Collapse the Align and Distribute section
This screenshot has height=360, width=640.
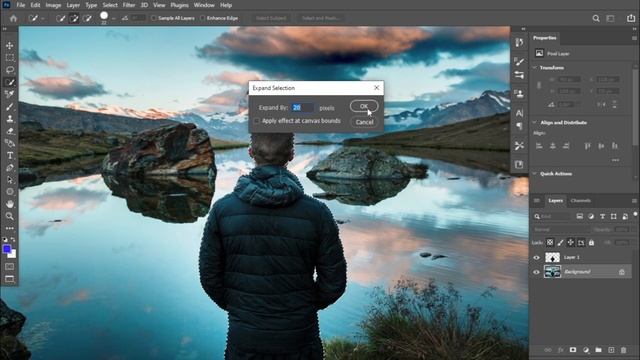(x=535, y=122)
